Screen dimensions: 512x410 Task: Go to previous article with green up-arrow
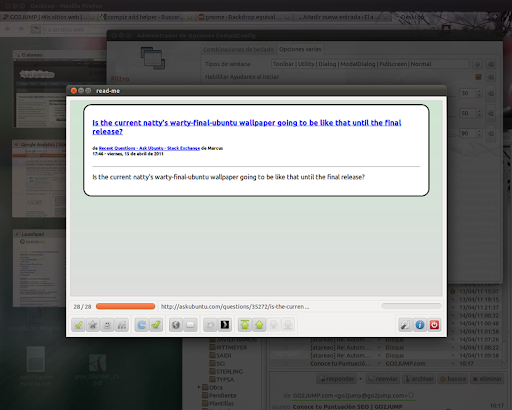click(x=259, y=325)
